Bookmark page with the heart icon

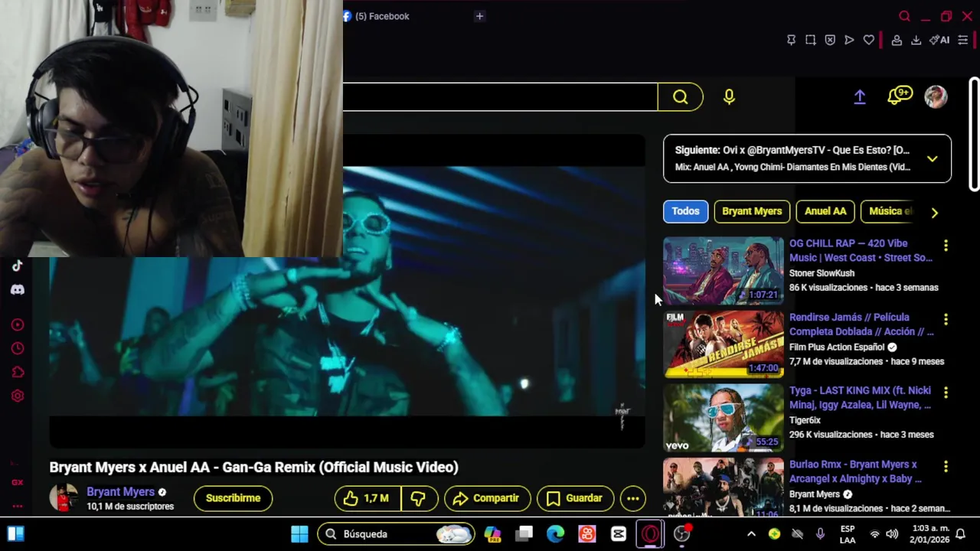869,40
